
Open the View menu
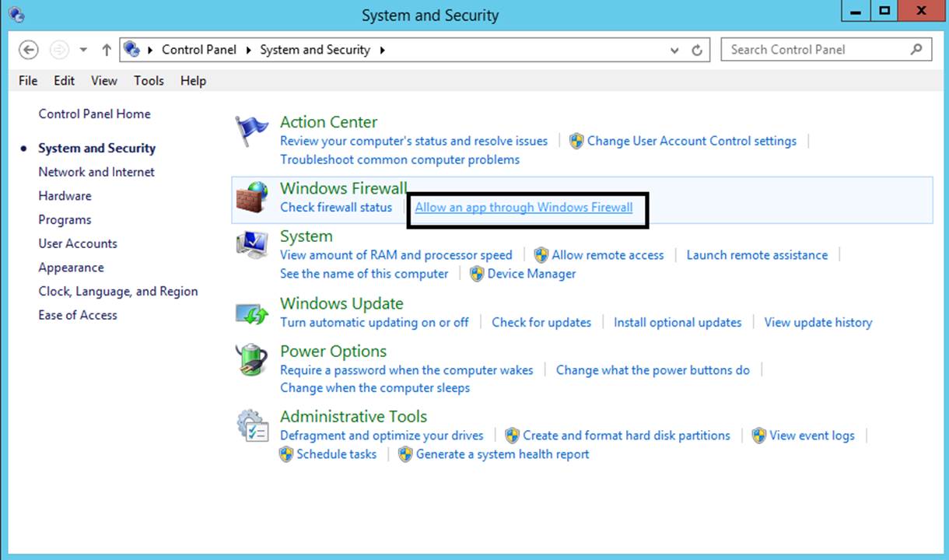click(x=104, y=81)
